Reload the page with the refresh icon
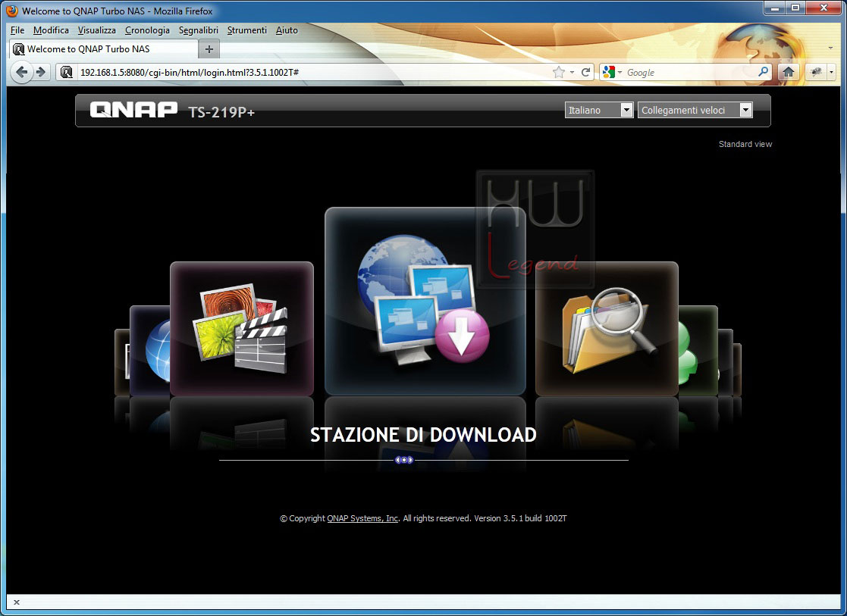Viewport: 847px width, 616px height. [x=585, y=72]
